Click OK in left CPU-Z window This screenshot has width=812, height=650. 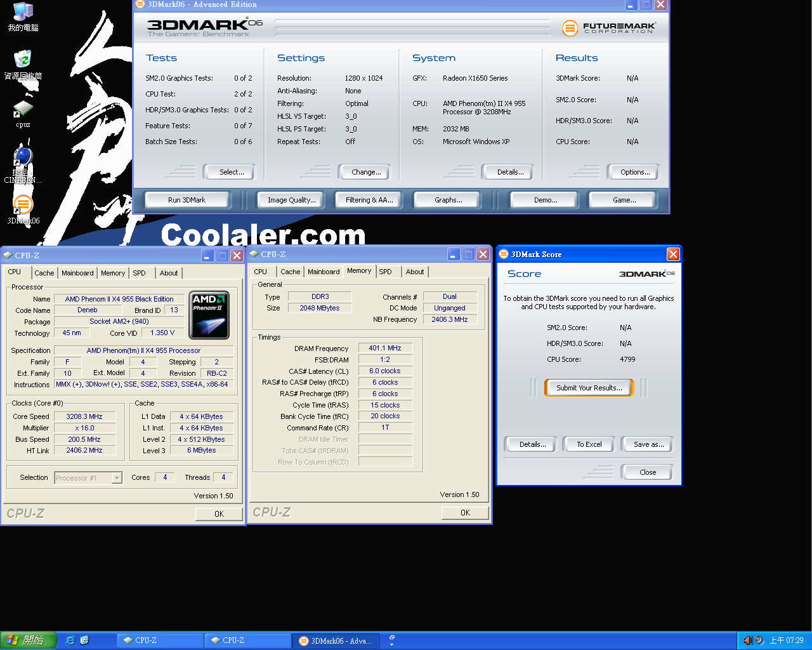(219, 514)
